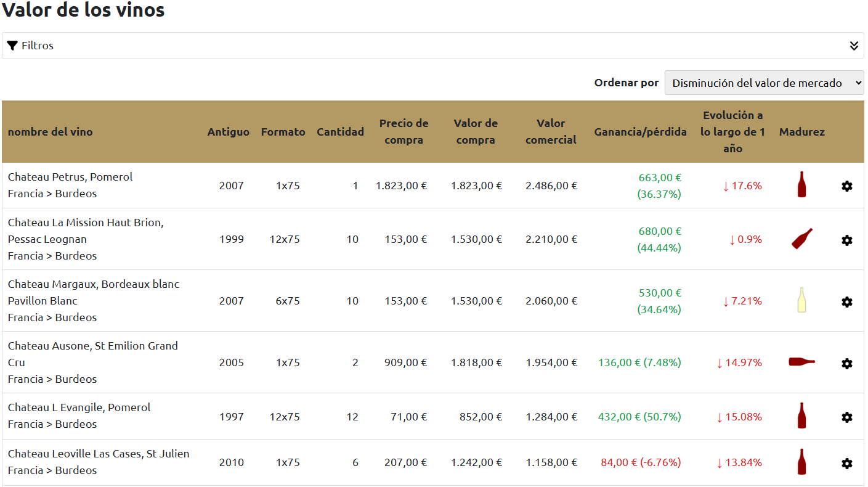Open the Ordenar por dropdown
The image size is (868, 487).
point(765,83)
